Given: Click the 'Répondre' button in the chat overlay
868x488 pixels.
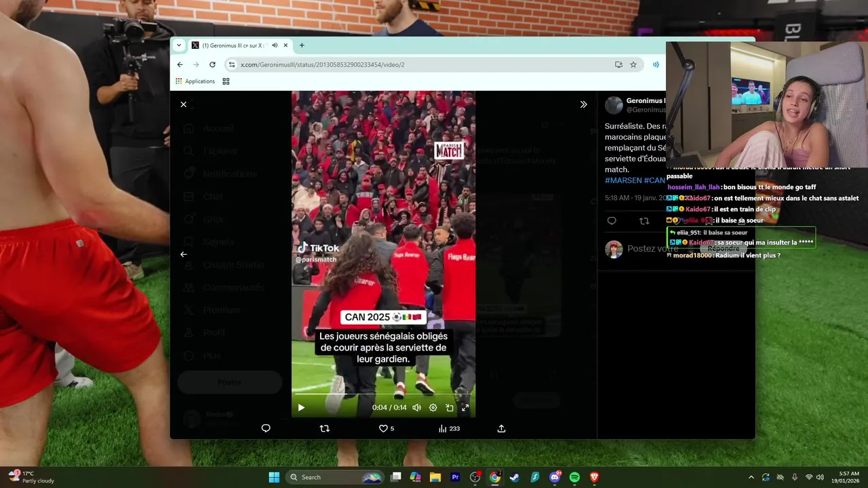Looking at the screenshot, I should coord(723,248).
